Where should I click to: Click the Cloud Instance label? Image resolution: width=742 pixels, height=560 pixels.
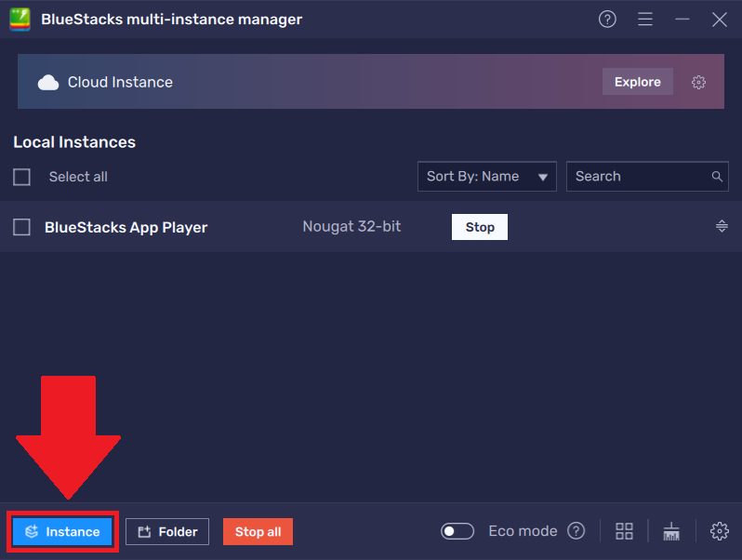click(120, 82)
